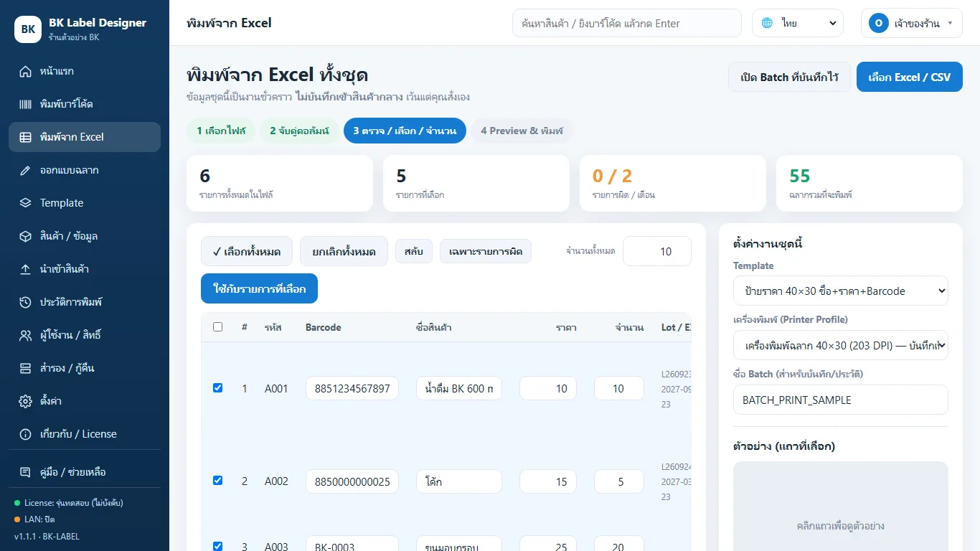This screenshot has height=551, width=980.
Task: Expand the Template selection dropdown
Action: point(841,291)
